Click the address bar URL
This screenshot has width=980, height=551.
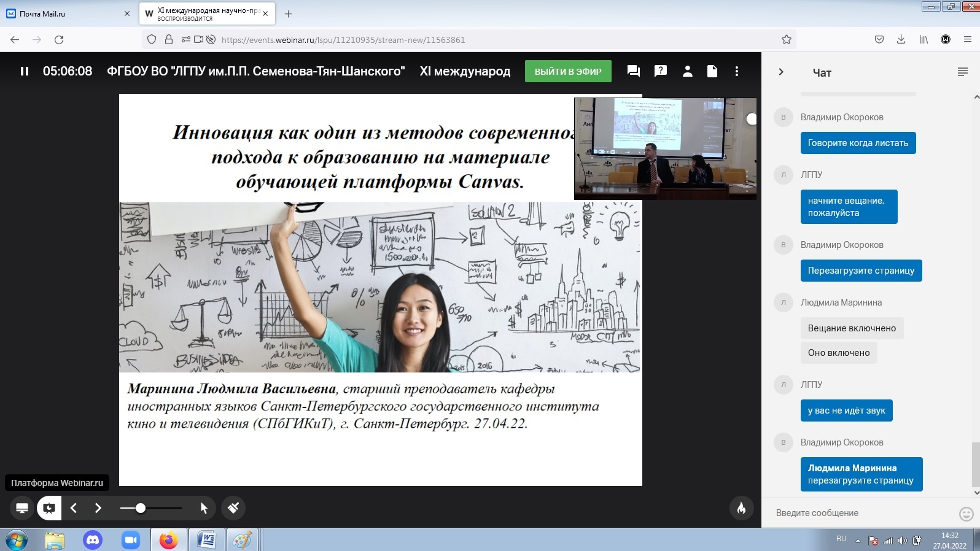[x=343, y=40]
